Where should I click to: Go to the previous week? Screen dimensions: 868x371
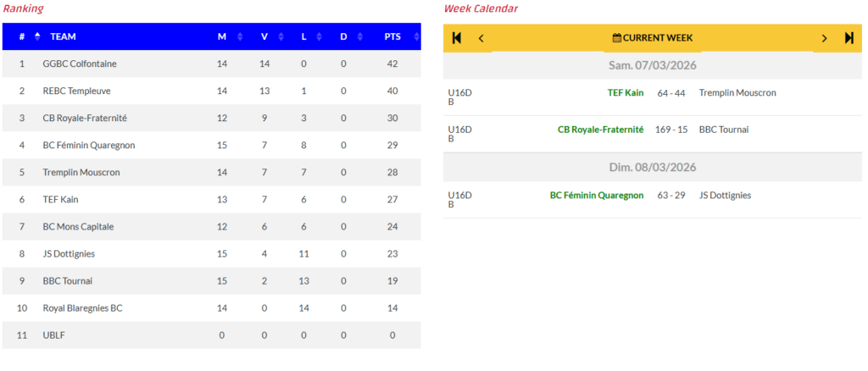[x=481, y=37]
